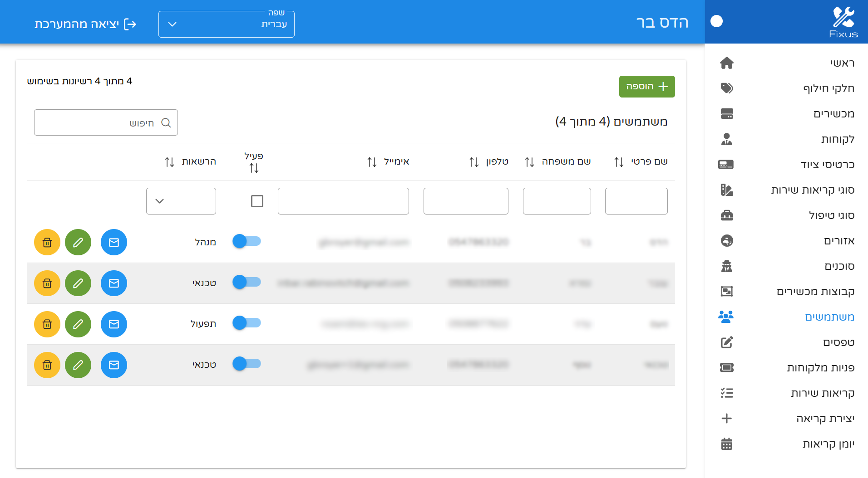Viewport: 868px width, 478px height.
Task: Click the כרטיסי ציוד card icon
Action: [726, 164]
